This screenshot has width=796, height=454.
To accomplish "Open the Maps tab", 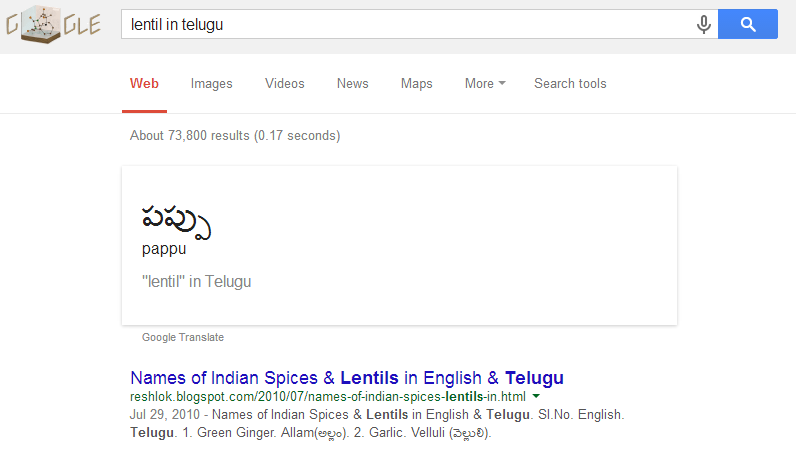I will (416, 84).
